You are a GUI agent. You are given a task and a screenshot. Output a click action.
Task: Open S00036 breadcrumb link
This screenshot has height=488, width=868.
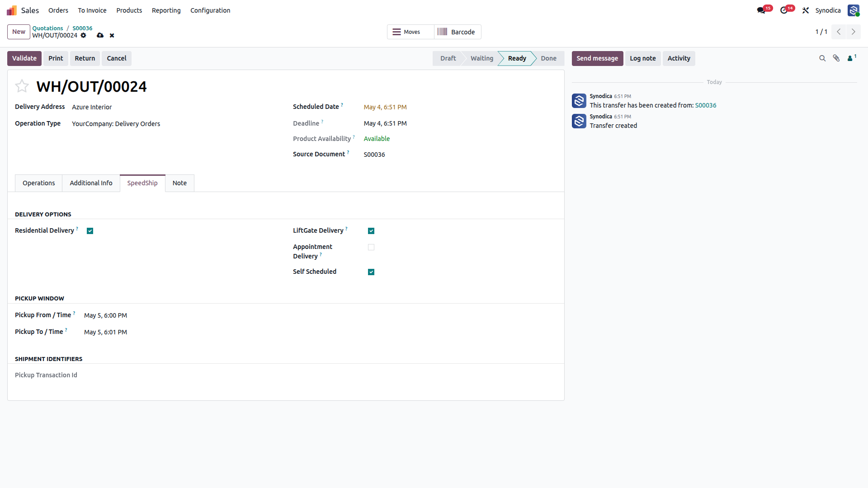[x=82, y=28]
